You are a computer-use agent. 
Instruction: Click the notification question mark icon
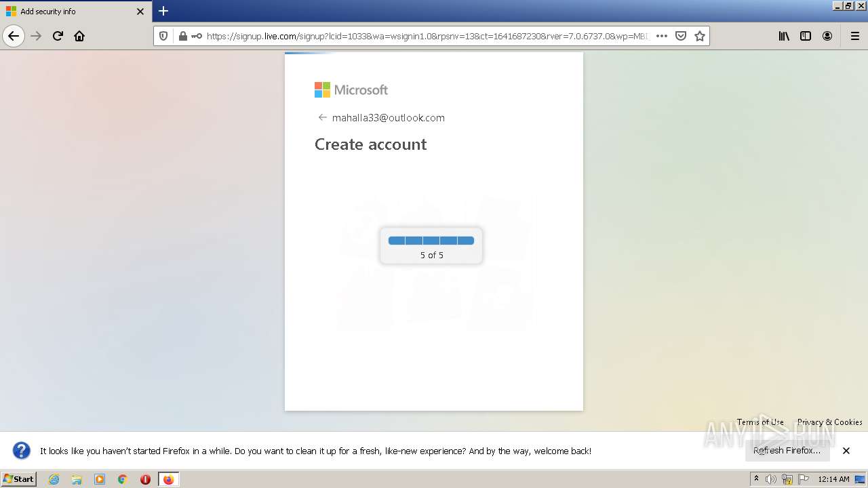(22, 450)
